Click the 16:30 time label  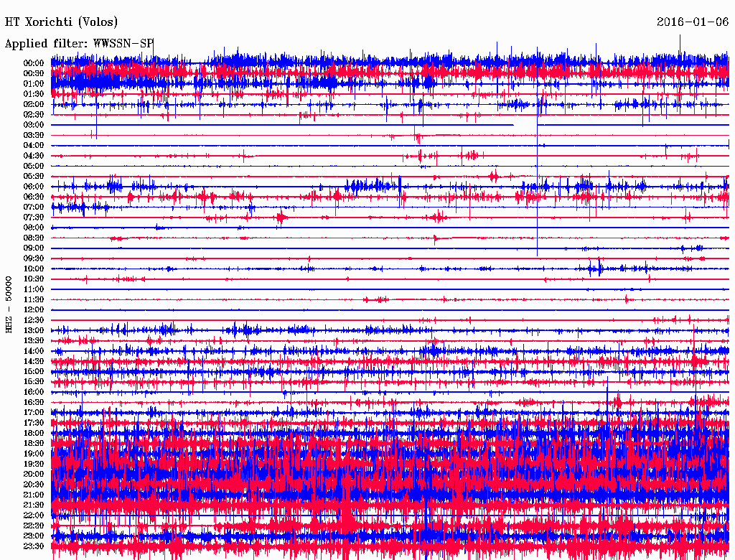pyautogui.click(x=34, y=403)
